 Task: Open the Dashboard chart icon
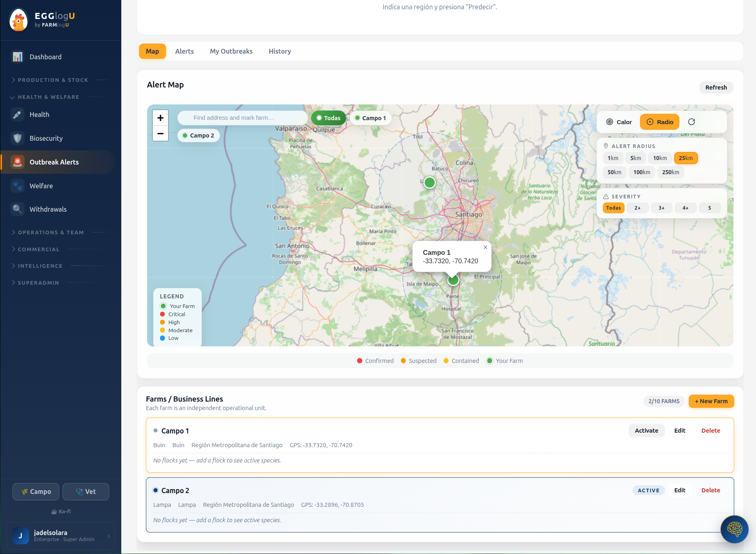click(x=17, y=57)
